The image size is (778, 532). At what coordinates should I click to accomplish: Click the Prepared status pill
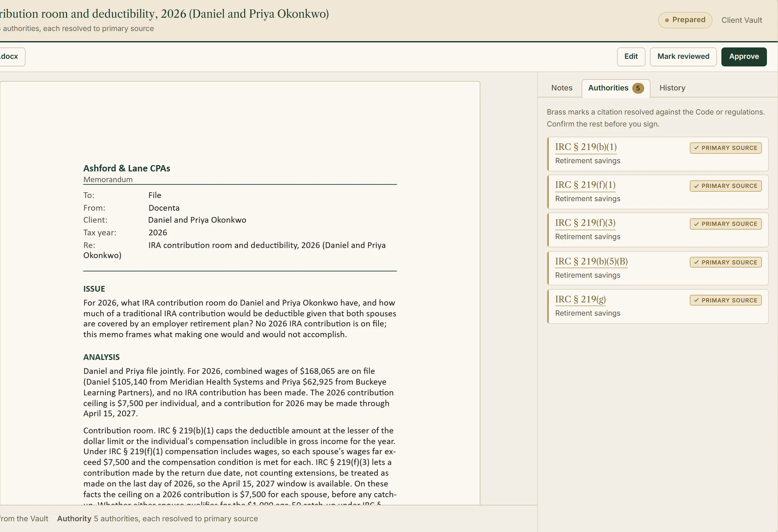685,20
